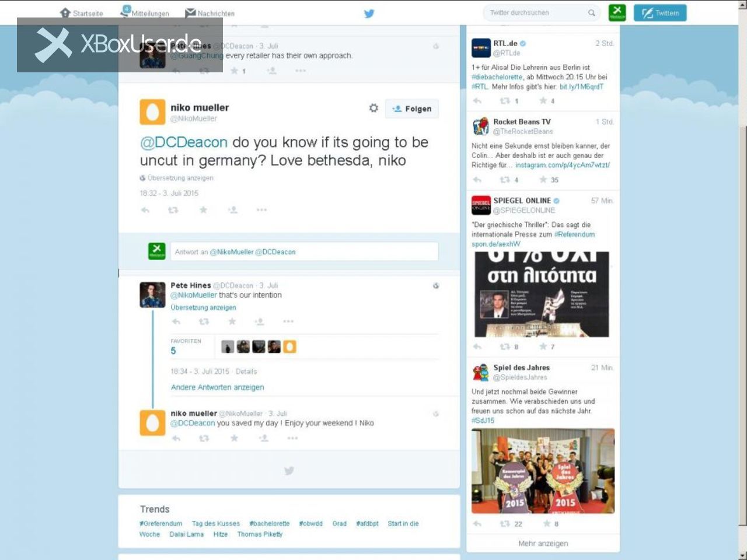Favorite the RTL.de tweet
Viewport: 747px width, 560px height.
(543, 101)
